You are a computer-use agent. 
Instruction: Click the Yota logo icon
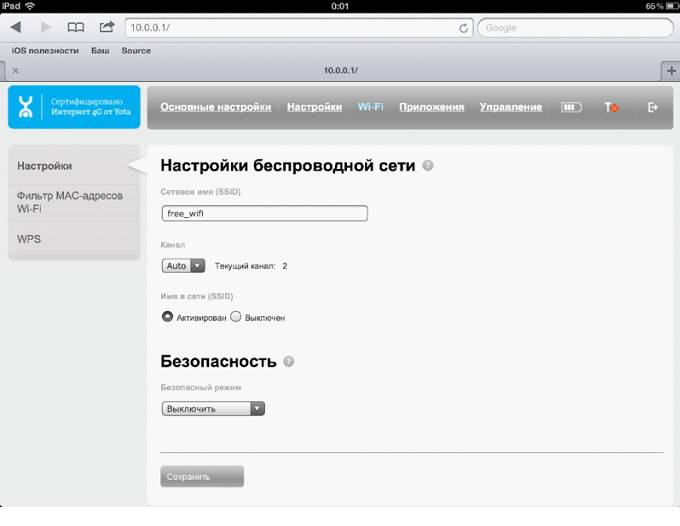(x=29, y=108)
